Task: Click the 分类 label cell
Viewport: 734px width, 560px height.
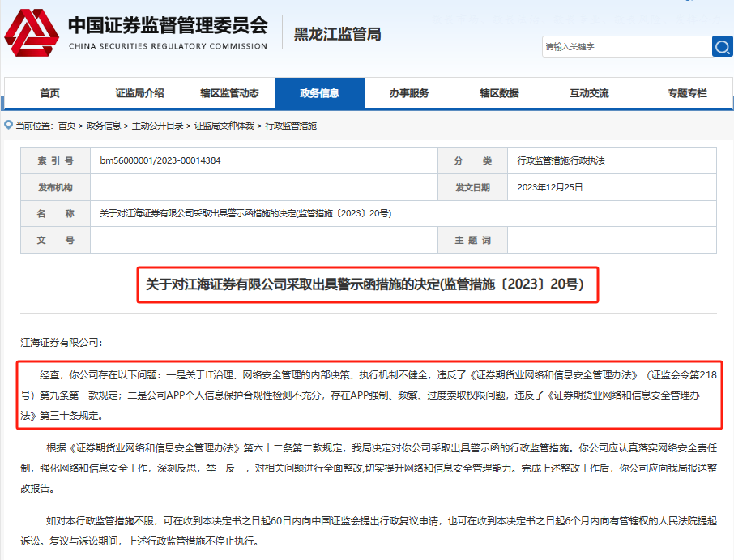Action: pyautogui.click(x=473, y=161)
